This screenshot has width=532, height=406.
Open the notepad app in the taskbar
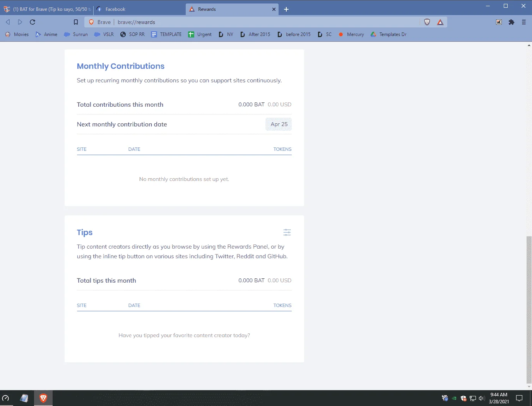(x=24, y=398)
